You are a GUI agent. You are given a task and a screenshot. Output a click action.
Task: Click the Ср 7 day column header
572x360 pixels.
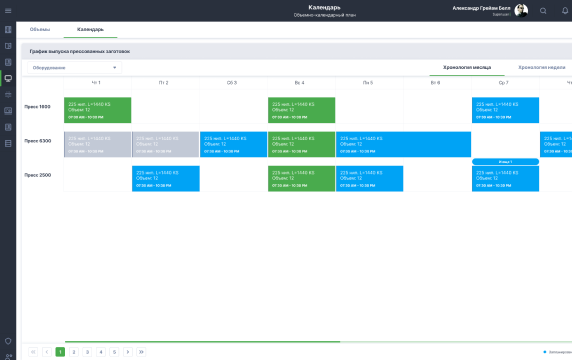[x=503, y=83]
